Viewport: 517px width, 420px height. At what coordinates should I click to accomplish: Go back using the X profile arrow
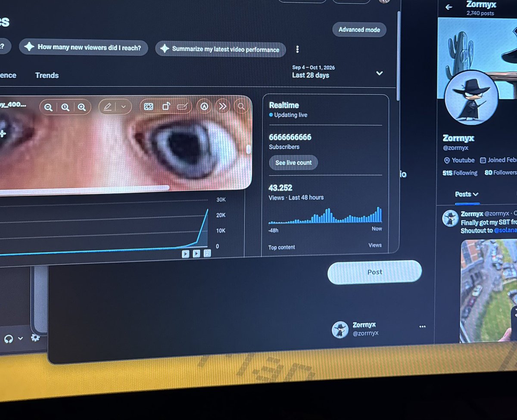[449, 7]
